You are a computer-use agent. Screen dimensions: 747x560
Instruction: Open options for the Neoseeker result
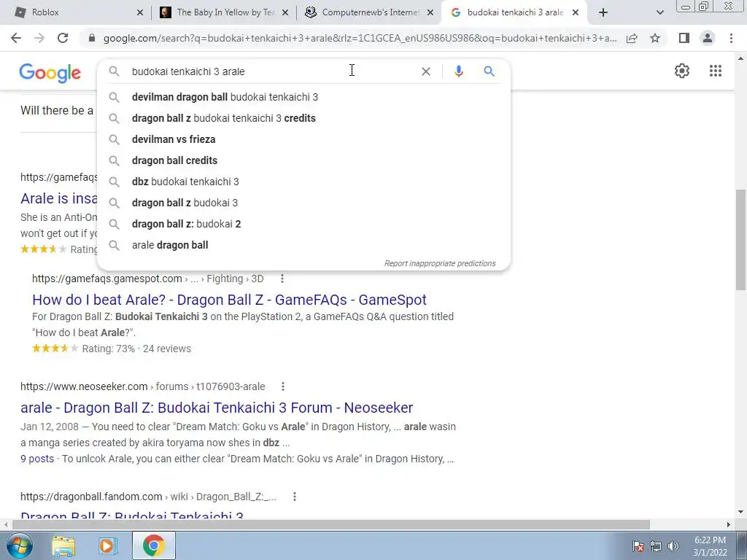click(x=282, y=386)
